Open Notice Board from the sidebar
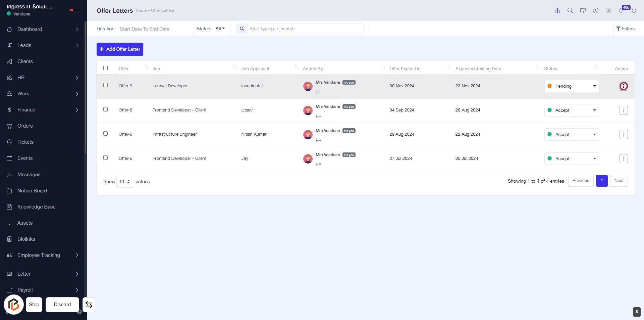The width and height of the screenshot is (644, 320). click(32, 191)
